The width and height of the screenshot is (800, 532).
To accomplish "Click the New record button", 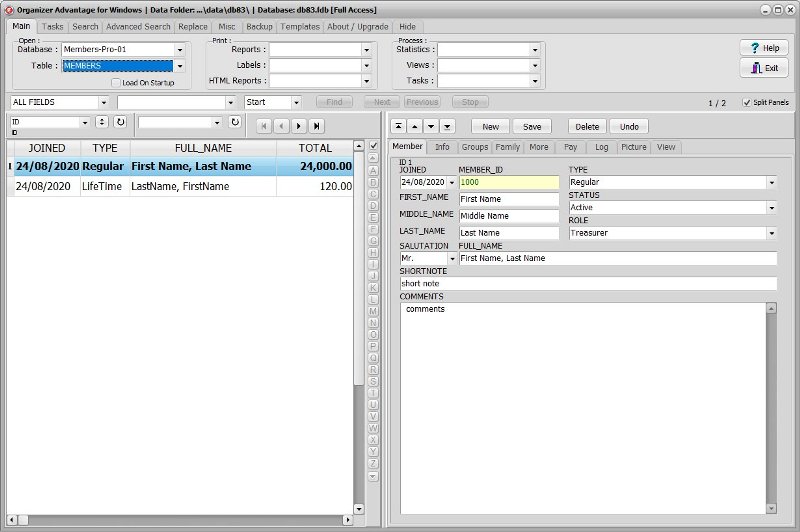I will (490, 126).
